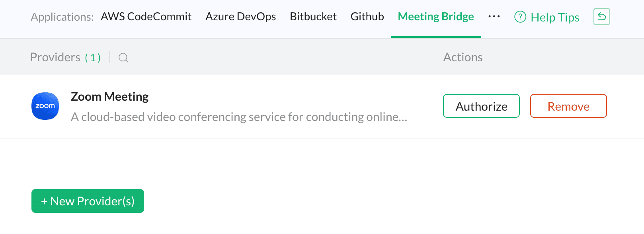The height and width of the screenshot is (234, 644).
Task: Select the Github tab
Action: 367,17
